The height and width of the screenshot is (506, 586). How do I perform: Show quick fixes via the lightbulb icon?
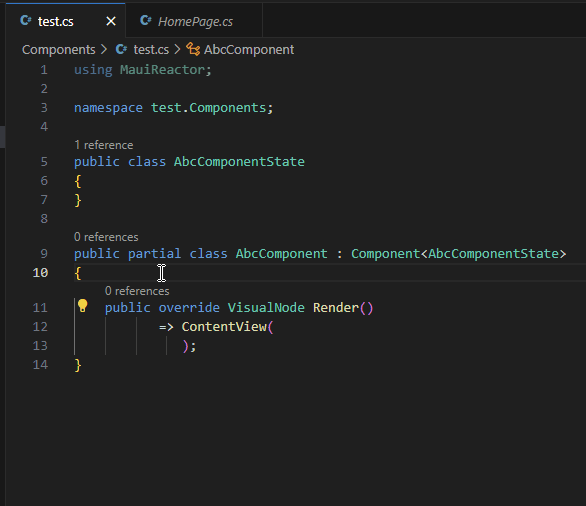pyautogui.click(x=83, y=306)
